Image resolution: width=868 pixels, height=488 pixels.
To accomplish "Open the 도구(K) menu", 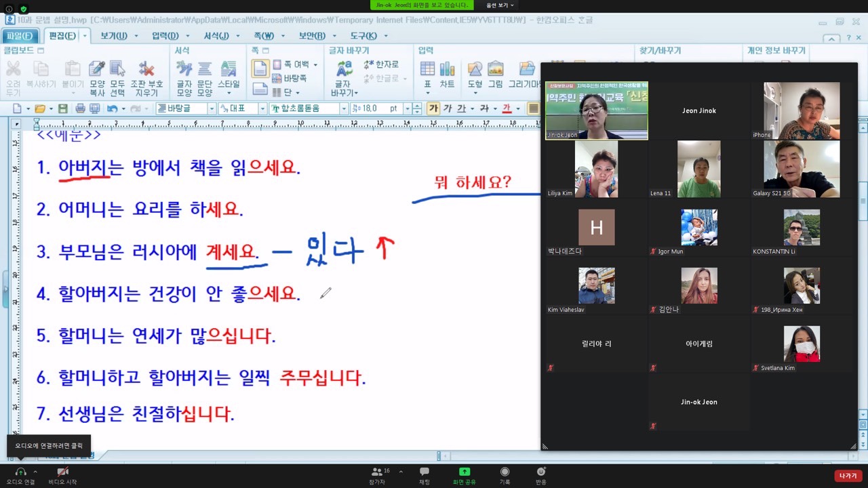I will 363,36.
